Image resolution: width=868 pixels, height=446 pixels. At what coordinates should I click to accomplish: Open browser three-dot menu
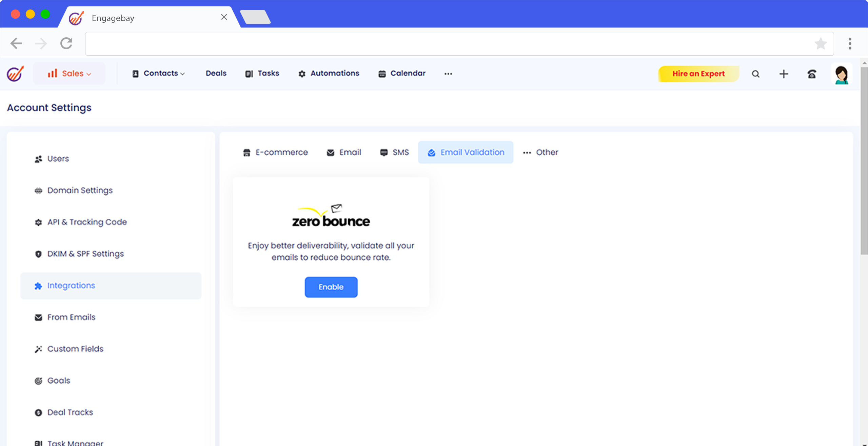(850, 44)
